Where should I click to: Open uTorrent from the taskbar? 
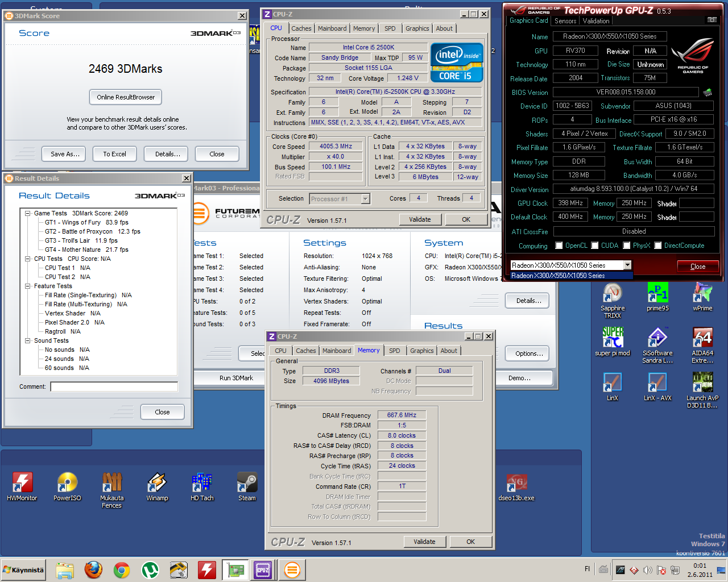[150, 570]
